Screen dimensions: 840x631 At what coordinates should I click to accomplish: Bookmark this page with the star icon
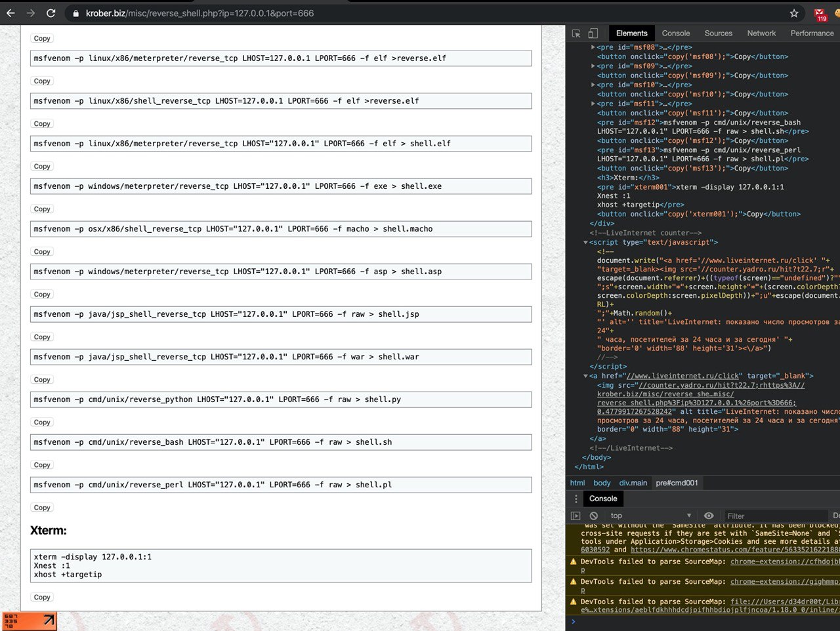(x=794, y=13)
